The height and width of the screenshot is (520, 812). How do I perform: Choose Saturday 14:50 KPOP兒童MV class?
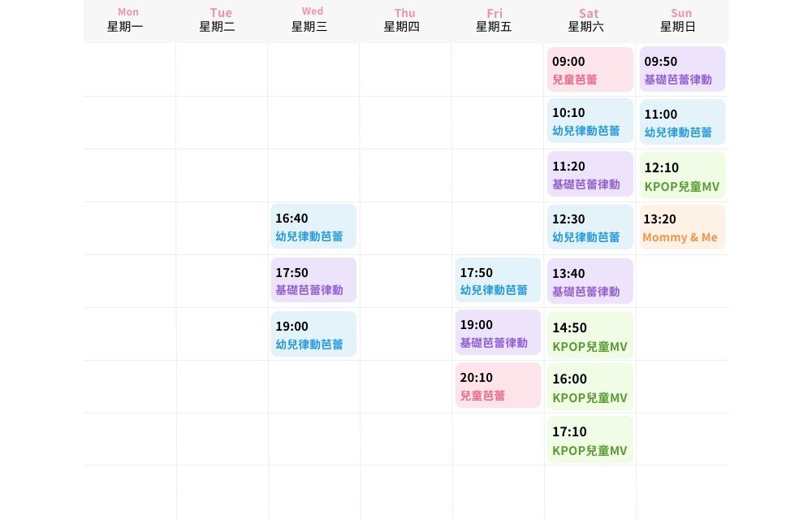click(x=590, y=336)
